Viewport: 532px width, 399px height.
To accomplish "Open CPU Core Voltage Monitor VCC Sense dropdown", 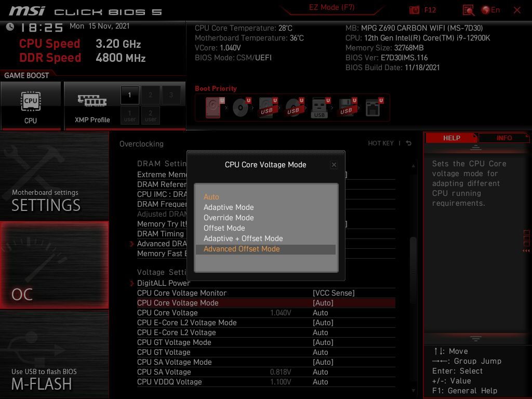I will click(334, 293).
